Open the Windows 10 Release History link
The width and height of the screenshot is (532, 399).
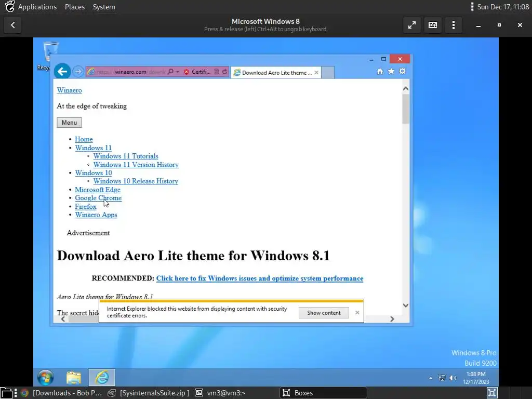[x=136, y=181]
